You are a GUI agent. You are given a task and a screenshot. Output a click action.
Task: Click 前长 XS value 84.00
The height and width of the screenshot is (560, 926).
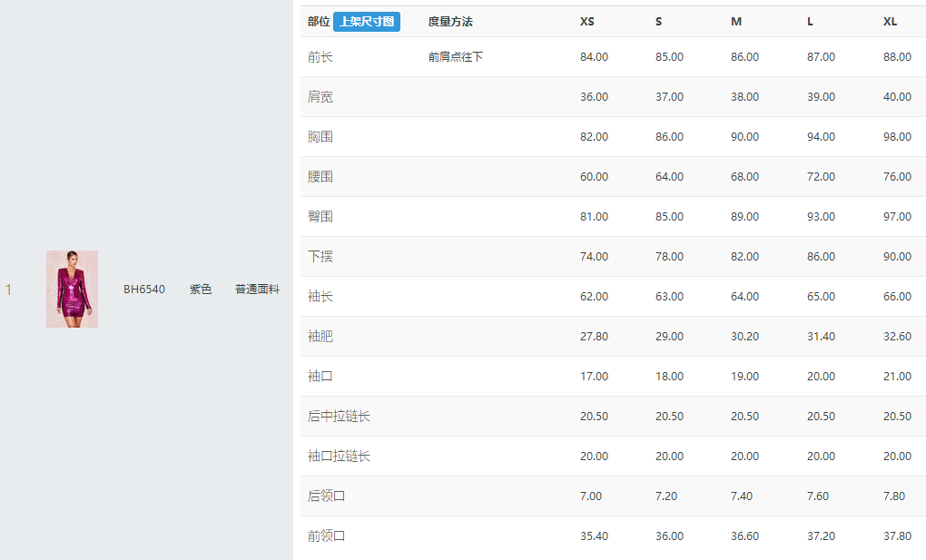click(x=594, y=57)
